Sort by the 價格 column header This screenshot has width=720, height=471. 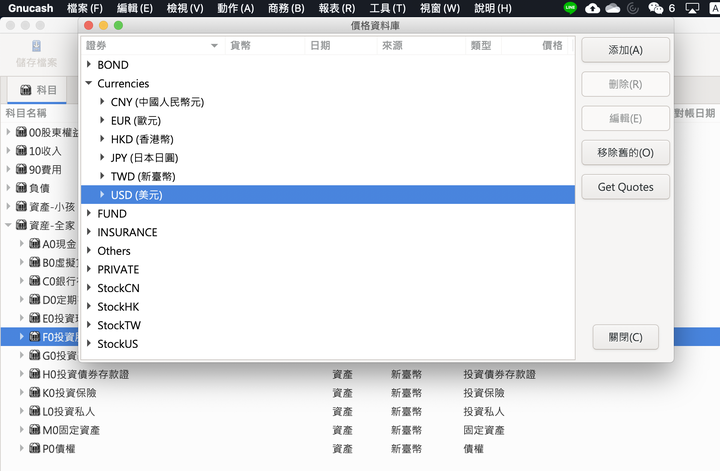coord(534,45)
